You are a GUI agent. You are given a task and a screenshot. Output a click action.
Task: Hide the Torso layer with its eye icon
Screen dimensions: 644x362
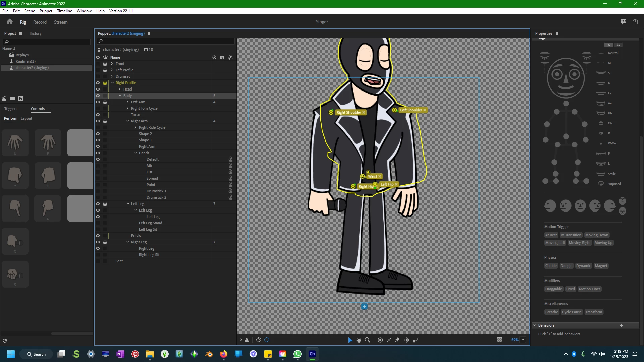[x=98, y=115]
